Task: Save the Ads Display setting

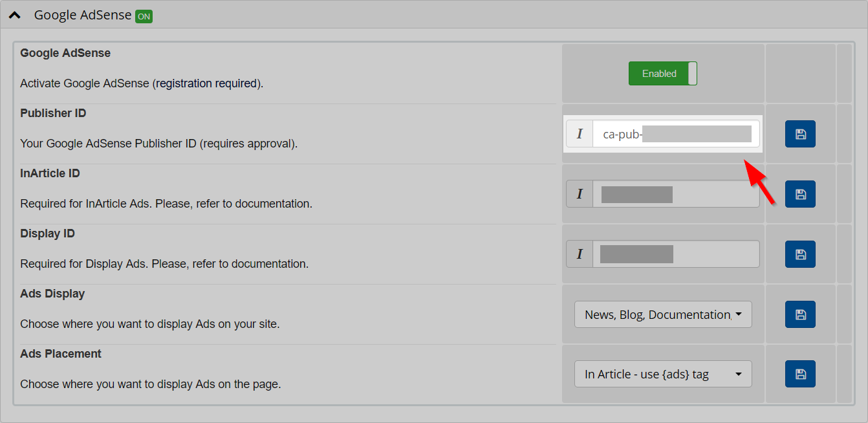Action: [x=800, y=314]
